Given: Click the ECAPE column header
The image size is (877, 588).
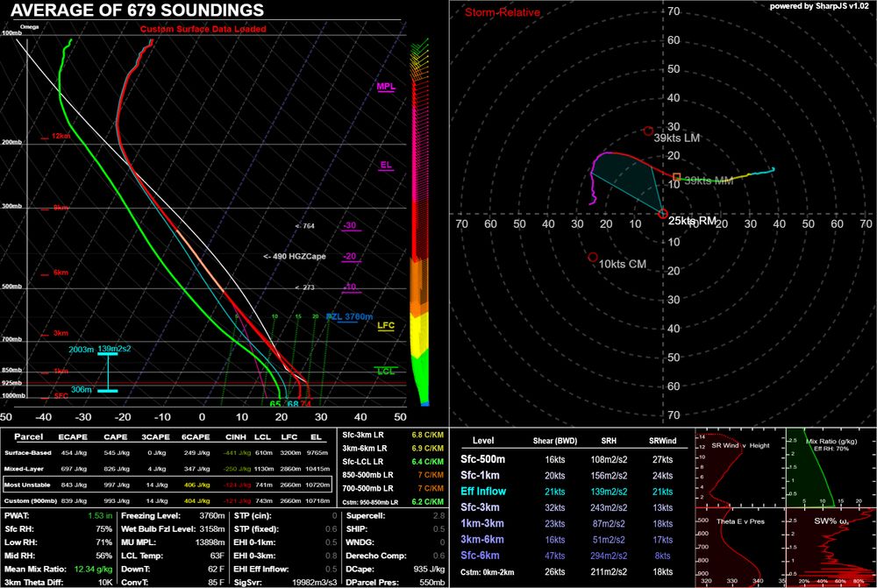Looking at the screenshot, I should coord(73,437).
